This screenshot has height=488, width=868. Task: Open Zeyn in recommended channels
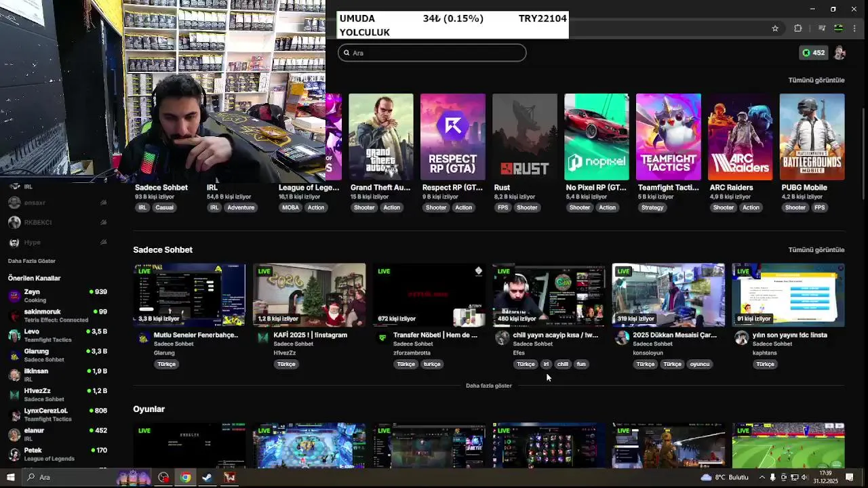coord(58,296)
